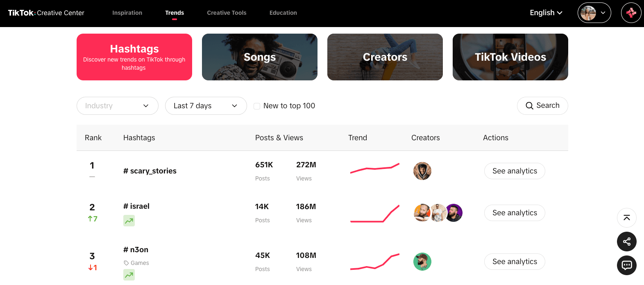The width and height of the screenshot is (644, 285).
Task: Open the hashtag #israel link
Action: [136, 206]
